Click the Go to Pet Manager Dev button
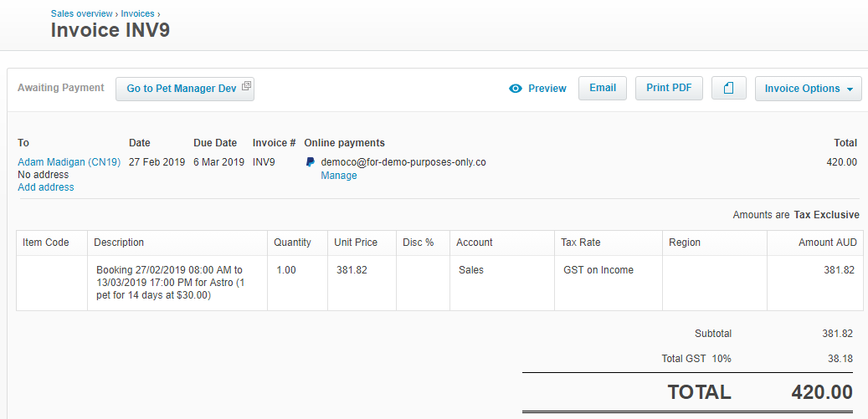The height and width of the screenshot is (419, 868). [x=182, y=89]
